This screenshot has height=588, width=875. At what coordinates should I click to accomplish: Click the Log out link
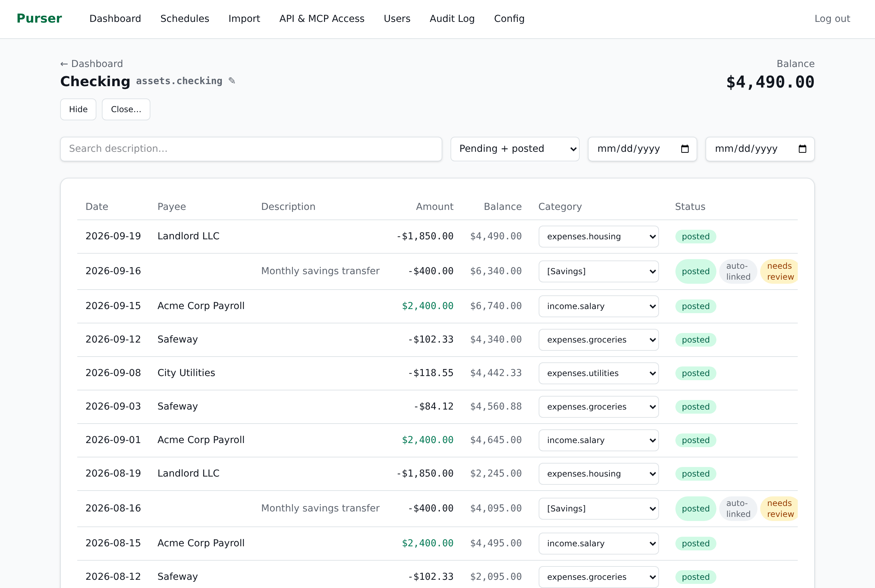click(x=832, y=19)
